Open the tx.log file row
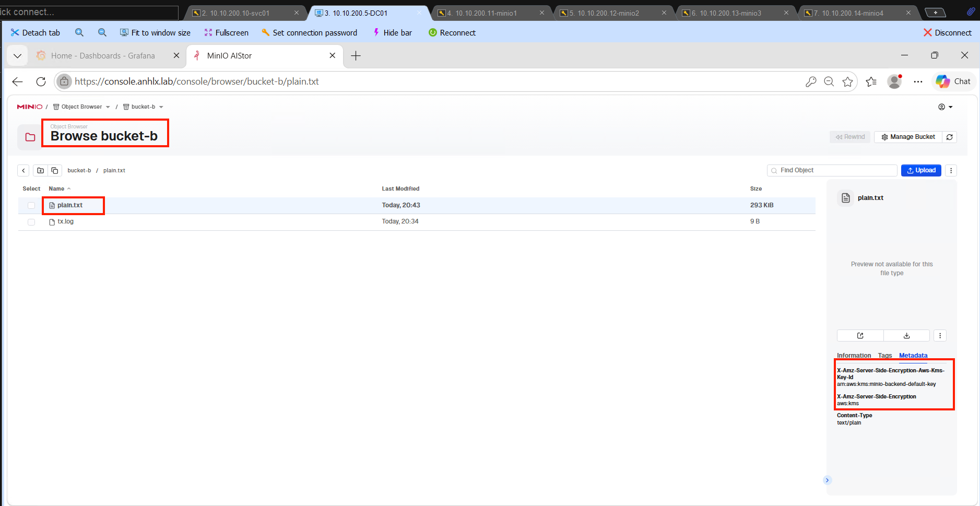Screen dimensions: 980x506 (x=417, y=222)
